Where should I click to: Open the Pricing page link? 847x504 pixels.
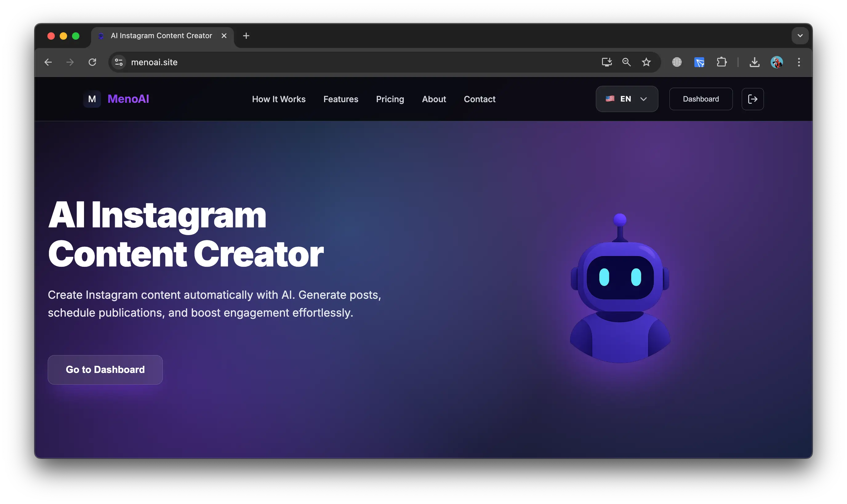390,99
